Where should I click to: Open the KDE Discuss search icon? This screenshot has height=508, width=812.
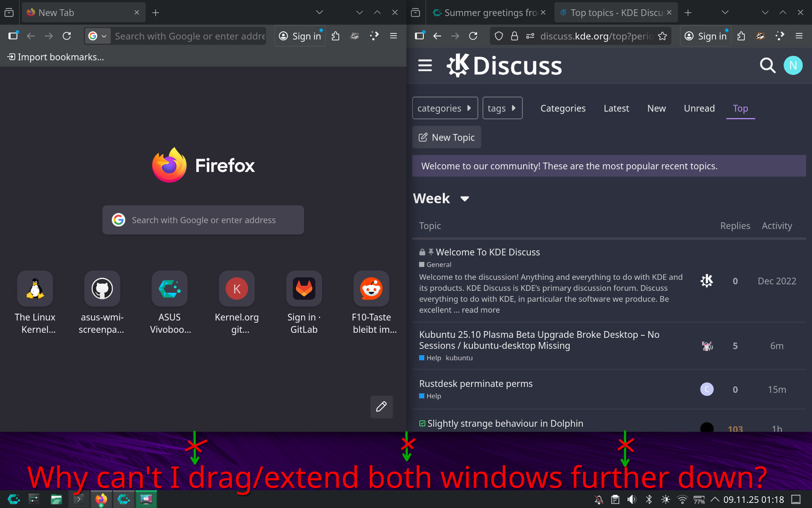[767, 66]
